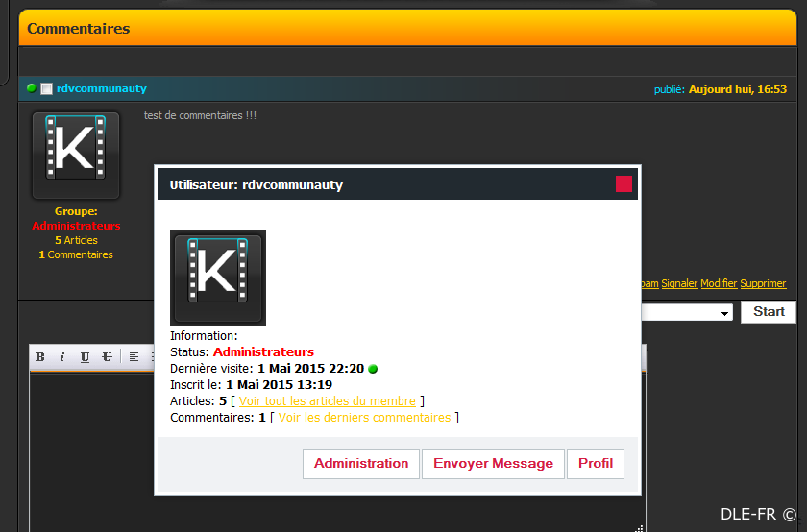Open the comment action dropdown beside Start

(722, 313)
